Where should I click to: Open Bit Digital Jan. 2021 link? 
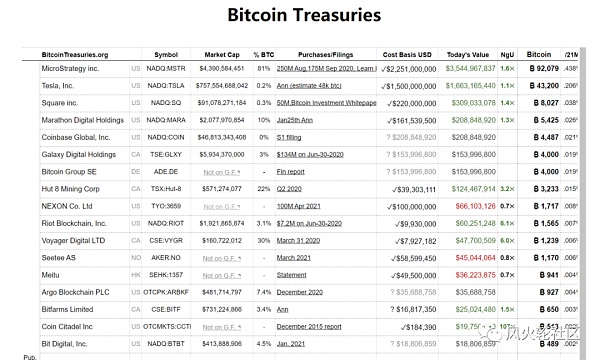(x=291, y=344)
